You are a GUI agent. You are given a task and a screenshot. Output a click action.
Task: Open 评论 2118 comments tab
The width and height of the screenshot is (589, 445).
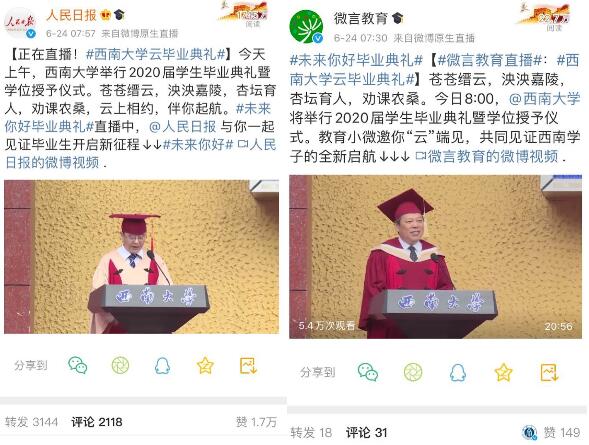97,422
